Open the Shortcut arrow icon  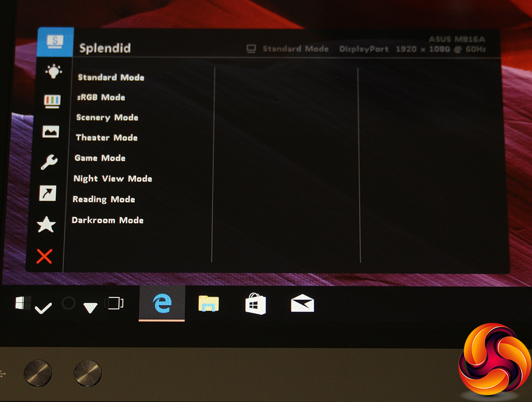pos(47,193)
